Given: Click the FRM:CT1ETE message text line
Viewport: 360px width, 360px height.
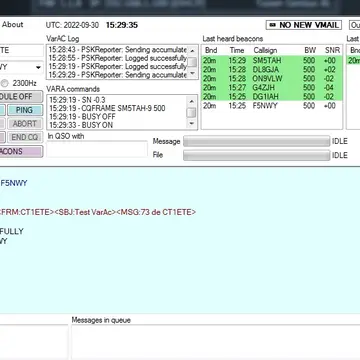Looking at the screenshot, I should coord(98,212).
